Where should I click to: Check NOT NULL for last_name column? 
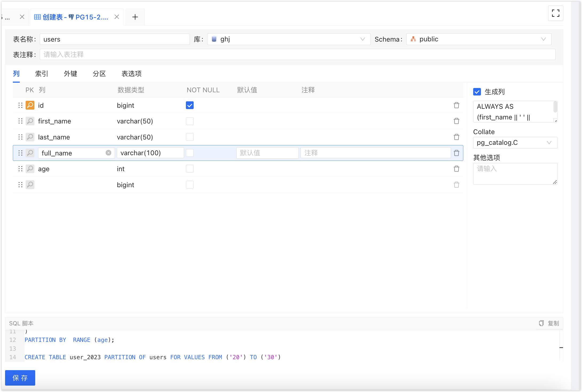190,137
